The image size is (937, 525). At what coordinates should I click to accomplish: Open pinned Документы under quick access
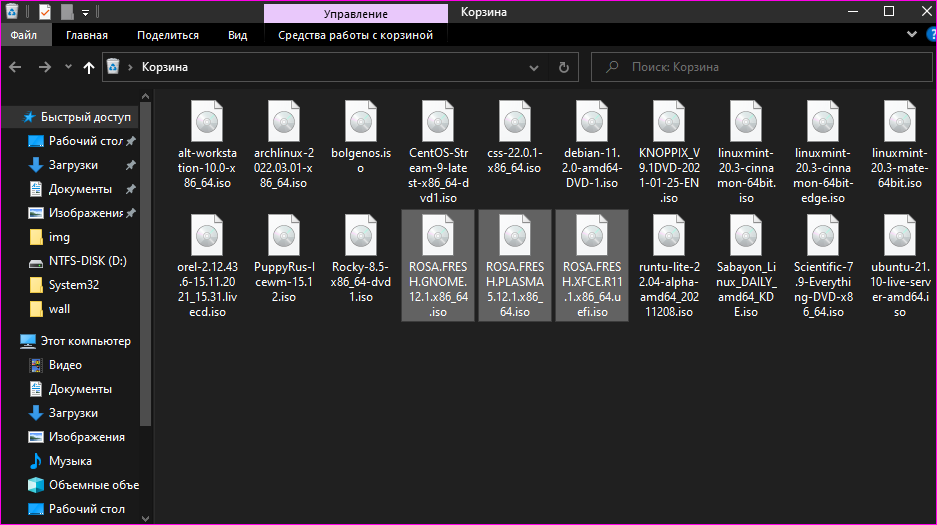point(80,189)
